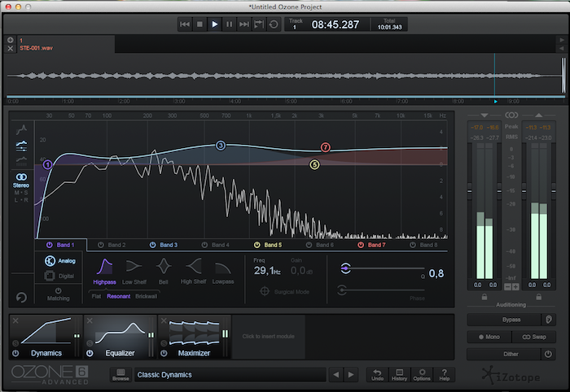Select the Lowpass filter shape
570x392 pixels.
tap(224, 268)
